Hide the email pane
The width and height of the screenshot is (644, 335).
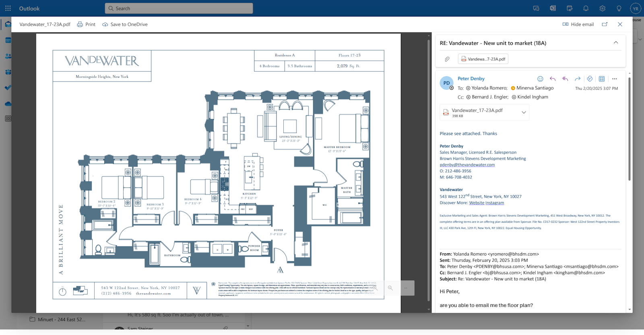pyautogui.click(x=578, y=24)
